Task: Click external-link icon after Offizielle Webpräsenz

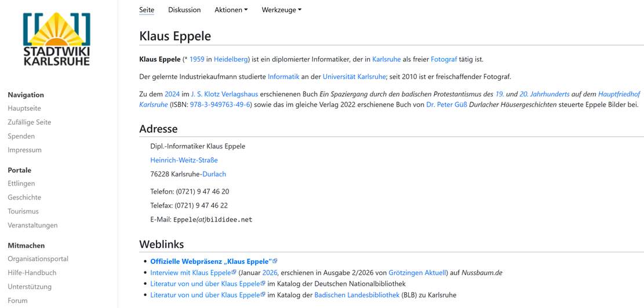Action: point(275,262)
